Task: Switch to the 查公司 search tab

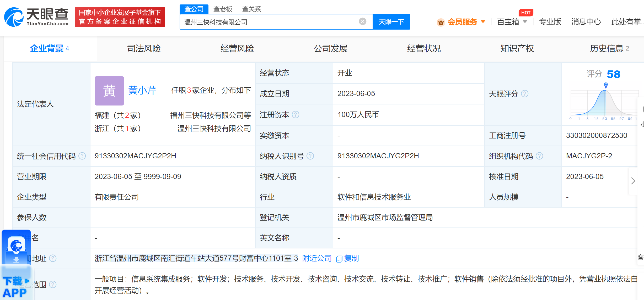Action: tap(194, 9)
